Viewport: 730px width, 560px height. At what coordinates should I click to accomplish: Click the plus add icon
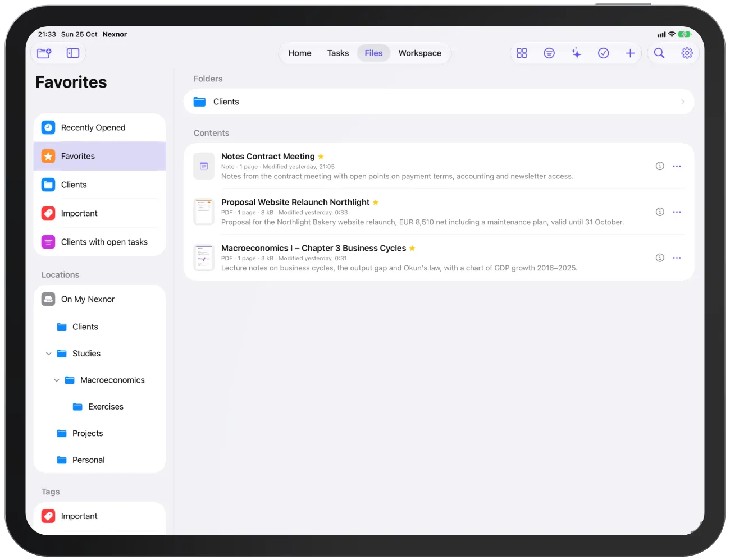(630, 53)
